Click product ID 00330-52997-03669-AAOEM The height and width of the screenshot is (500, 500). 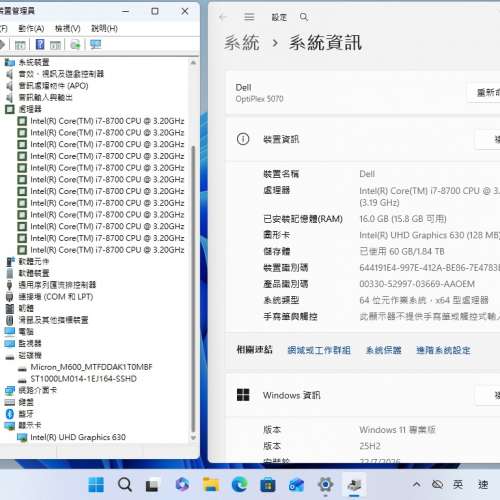pos(417,284)
